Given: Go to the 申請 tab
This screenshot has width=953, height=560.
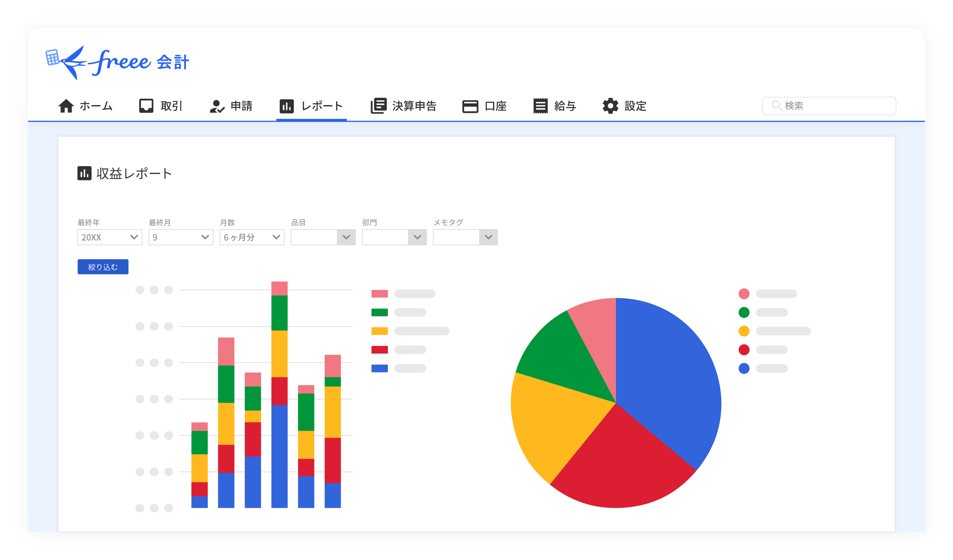Looking at the screenshot, I should (x=231, y=106).
